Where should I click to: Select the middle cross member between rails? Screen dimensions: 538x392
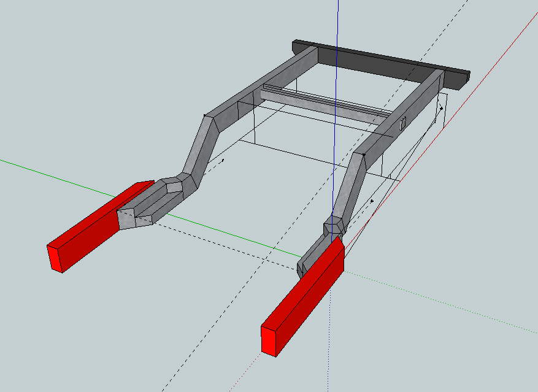[x=325, y=103]
